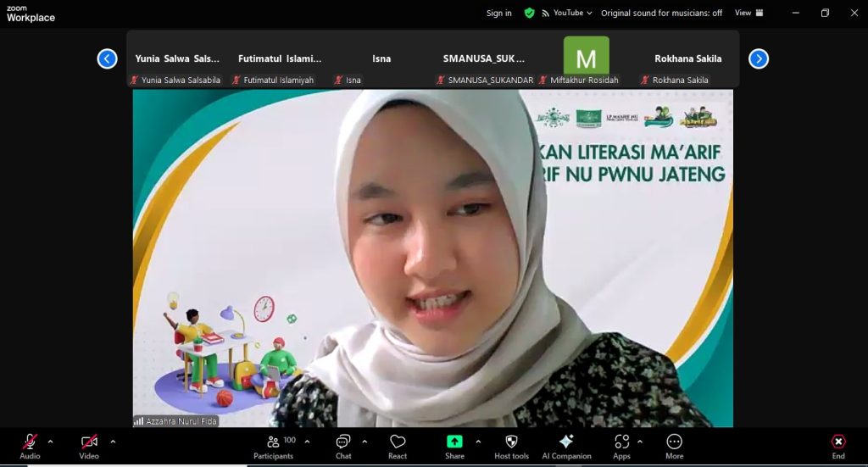The width and height of the screenshot is (868, 467).
Task: Open the View layout menu
Action: [749, 13]
